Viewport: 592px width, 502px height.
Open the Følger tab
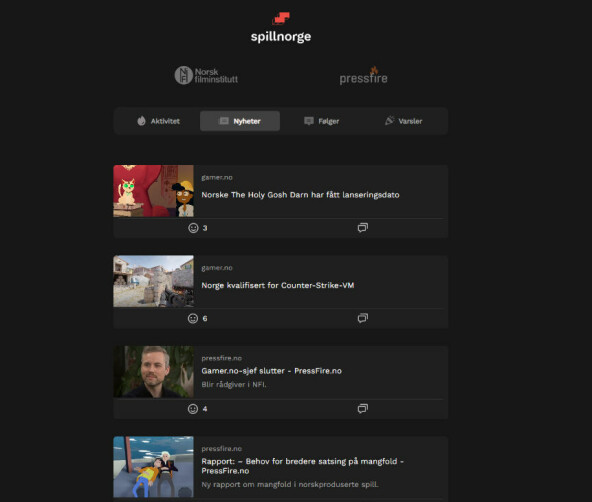click(x=322, y=121)
